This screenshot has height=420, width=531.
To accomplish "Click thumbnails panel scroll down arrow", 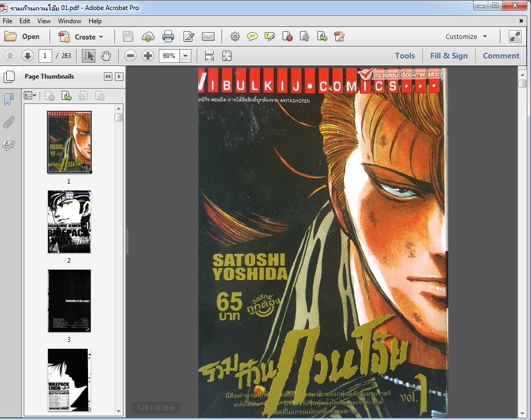I will (x=119, y=412).
